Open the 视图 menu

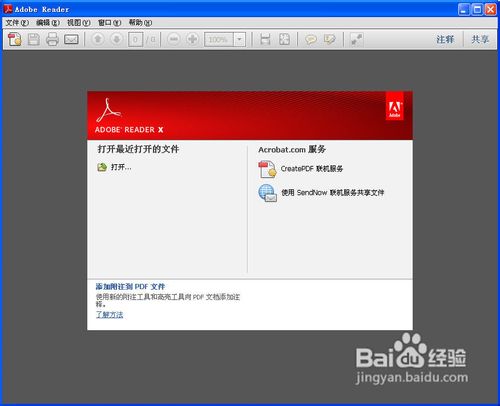79,23
